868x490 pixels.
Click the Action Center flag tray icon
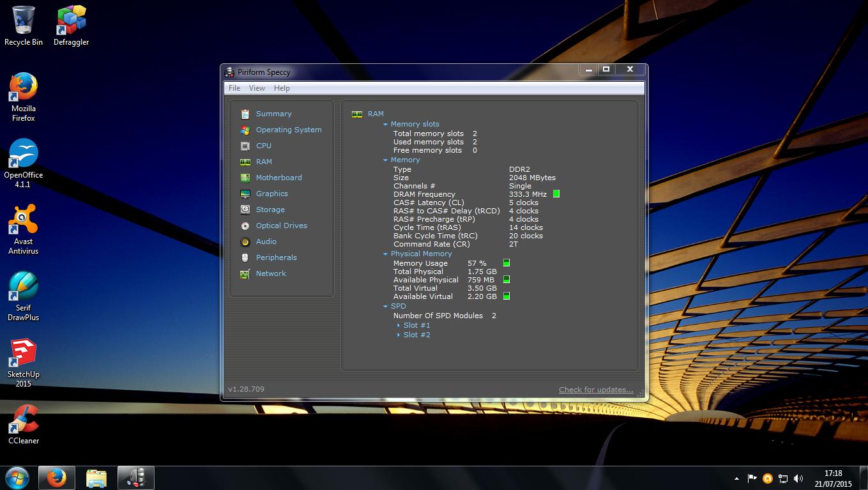pos(752,478)
